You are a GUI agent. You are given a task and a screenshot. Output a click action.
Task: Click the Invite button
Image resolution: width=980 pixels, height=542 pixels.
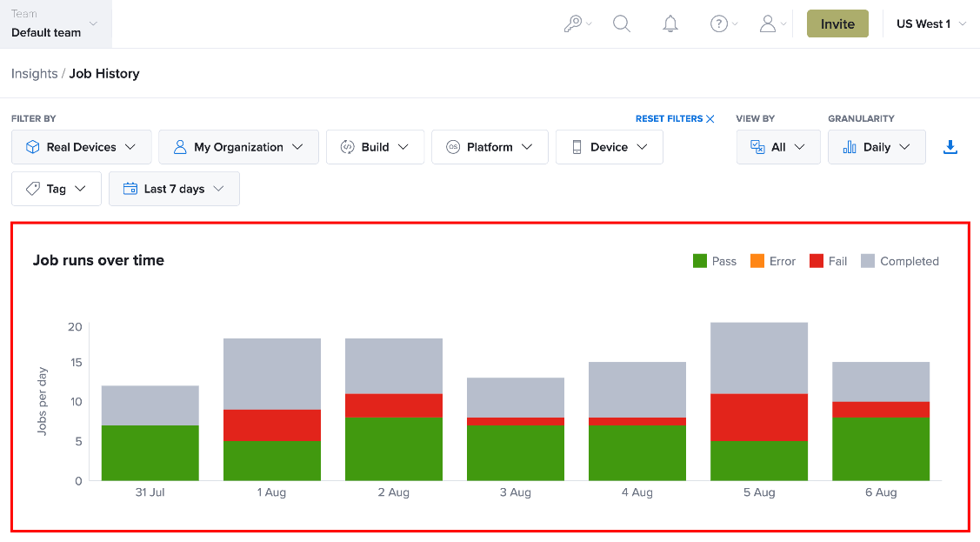pyautogui.click(x=837, y=23)
